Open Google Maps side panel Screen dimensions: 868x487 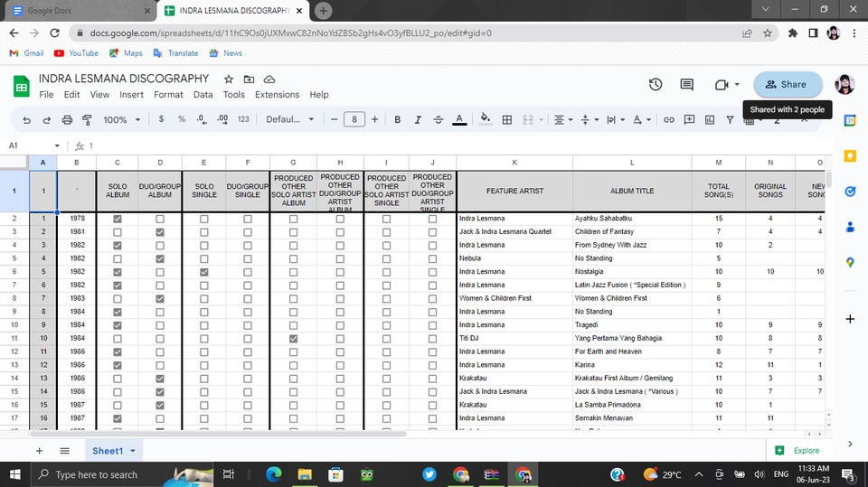tap(850, 262)
